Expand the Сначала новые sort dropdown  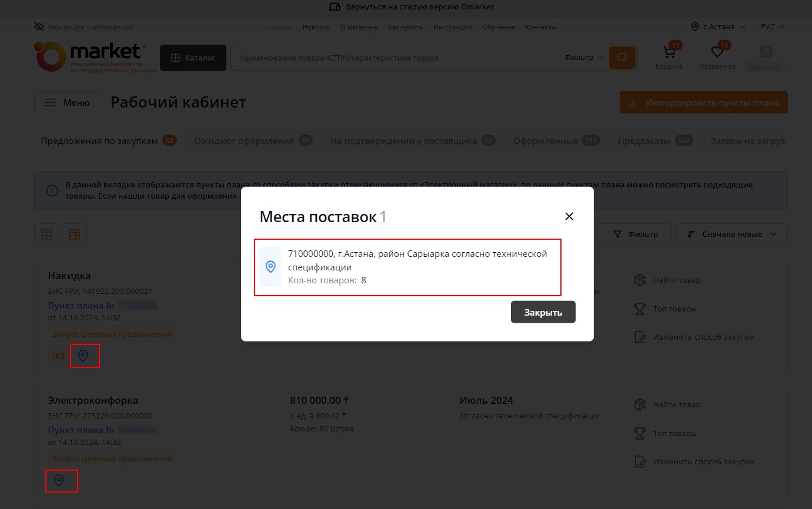[x=731, y=234]
